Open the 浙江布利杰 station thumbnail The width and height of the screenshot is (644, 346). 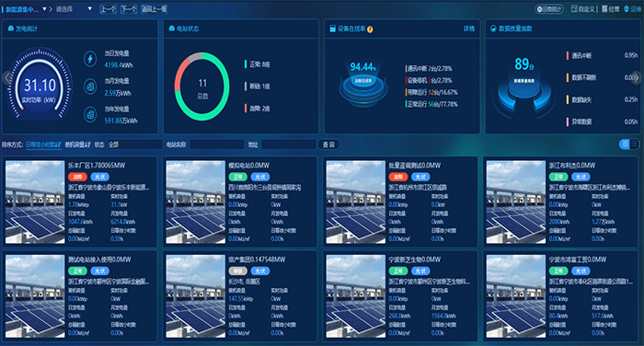point(516,202)
